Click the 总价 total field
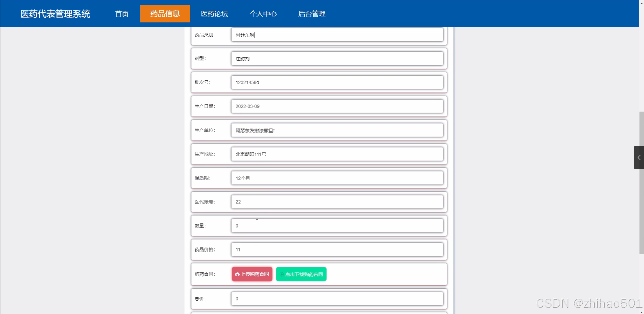The height and width of the screenshot is (314, 644). [337, 299]
